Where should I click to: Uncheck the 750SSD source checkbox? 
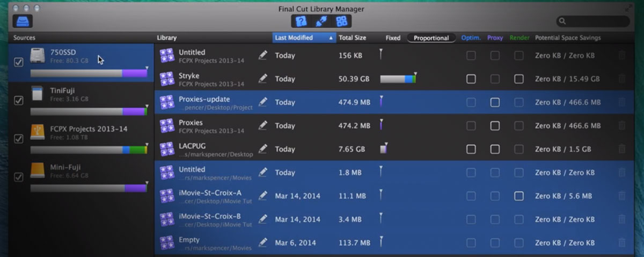click(x=18, y=62)
